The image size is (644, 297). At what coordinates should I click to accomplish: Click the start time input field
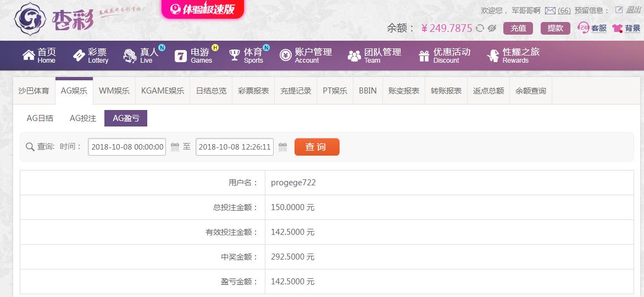tap(127, 147)
